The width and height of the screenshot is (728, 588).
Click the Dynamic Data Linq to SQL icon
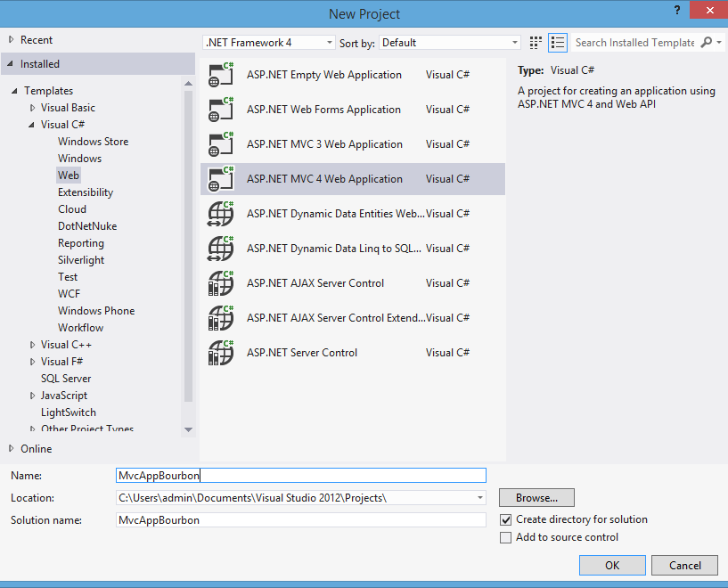(x=220, y=249)
